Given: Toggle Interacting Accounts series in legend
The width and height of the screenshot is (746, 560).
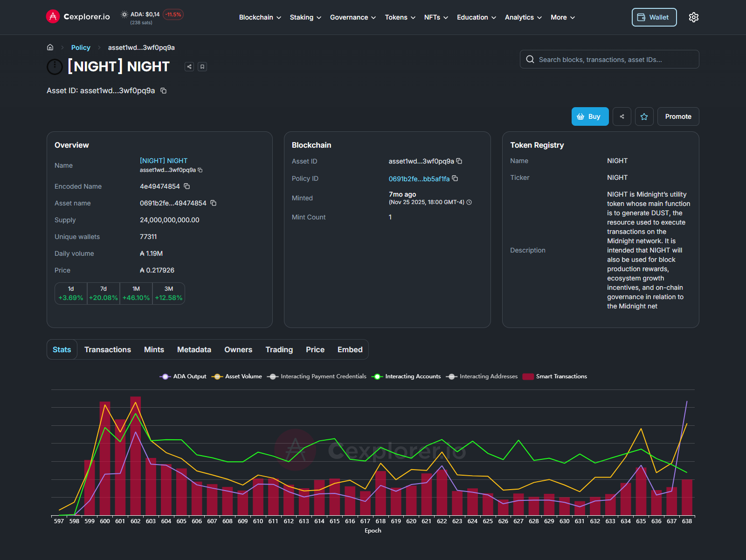Looking at the screenshot, I should click(406, 376).
